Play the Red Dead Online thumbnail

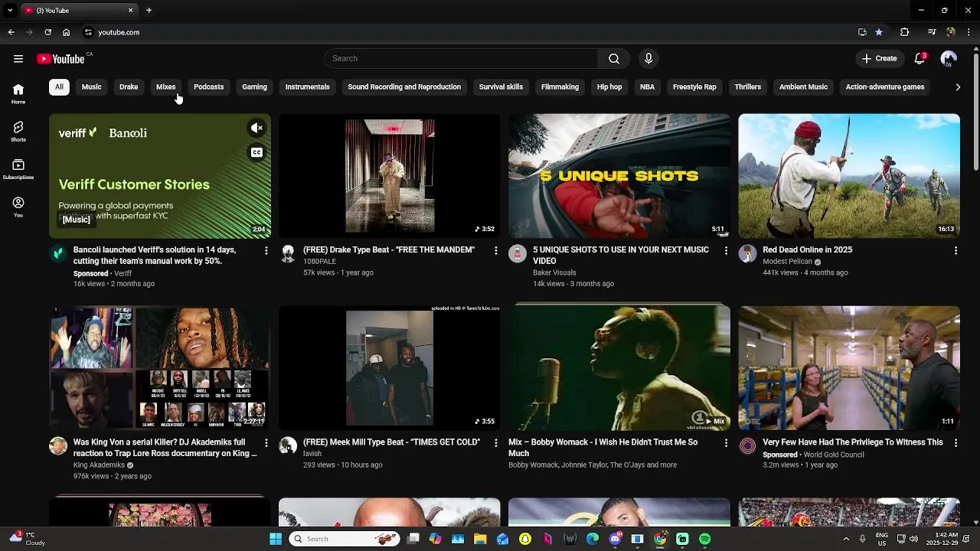click(x=849, y=176)
